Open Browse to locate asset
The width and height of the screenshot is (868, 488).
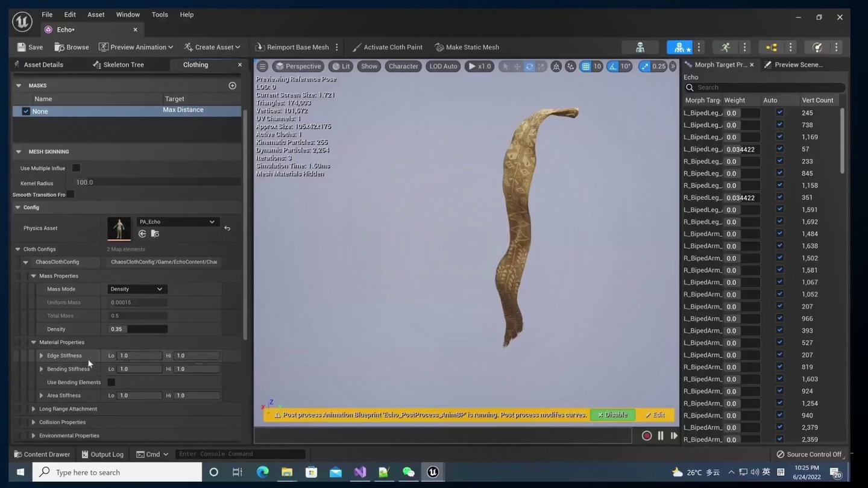71,47
